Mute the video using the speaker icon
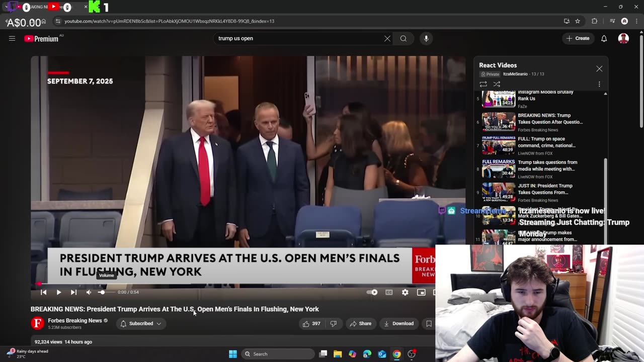 89,292
